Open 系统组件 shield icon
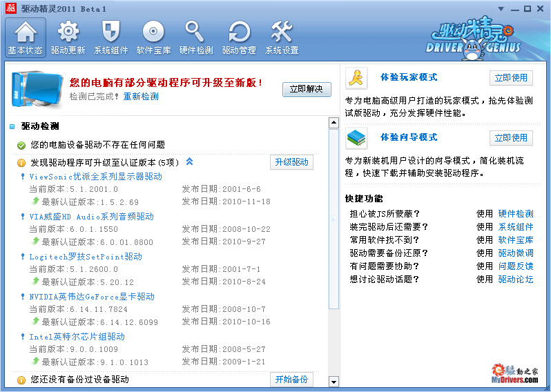Image resolution: width=551 pixels, height=392 pixels. 110,37
